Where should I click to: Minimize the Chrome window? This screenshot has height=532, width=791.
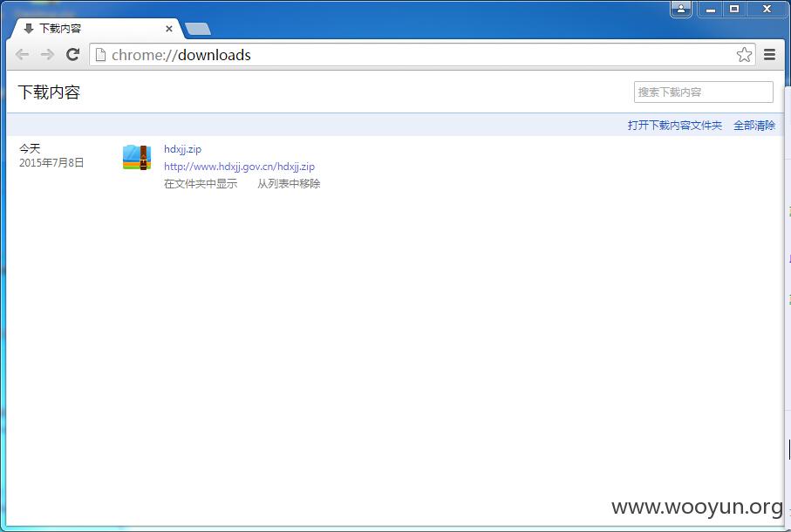coord(711,9)
